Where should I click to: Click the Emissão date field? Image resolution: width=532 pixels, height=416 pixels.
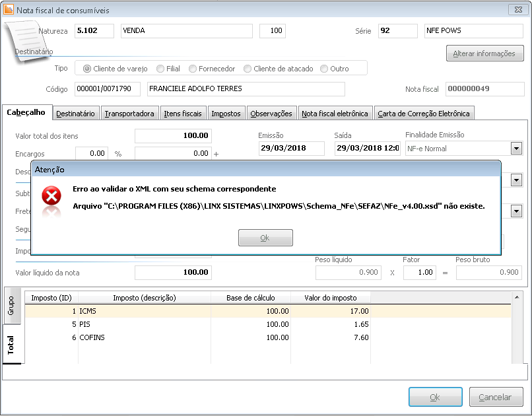[x=292, y=149]
